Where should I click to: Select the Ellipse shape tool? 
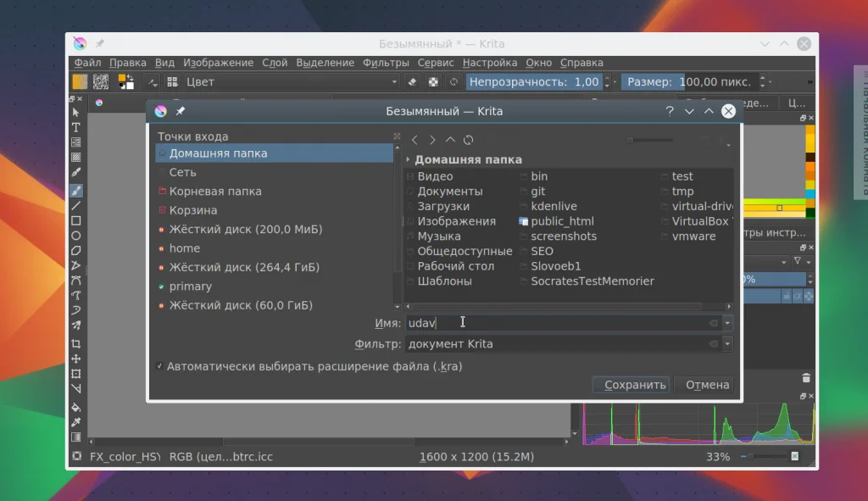coord(76,236)
